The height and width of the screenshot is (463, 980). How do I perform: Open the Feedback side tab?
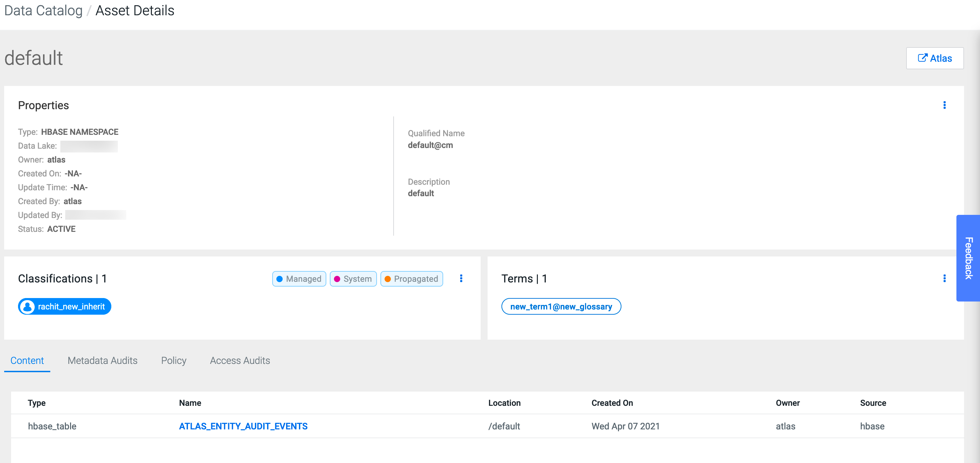(969, 258)
